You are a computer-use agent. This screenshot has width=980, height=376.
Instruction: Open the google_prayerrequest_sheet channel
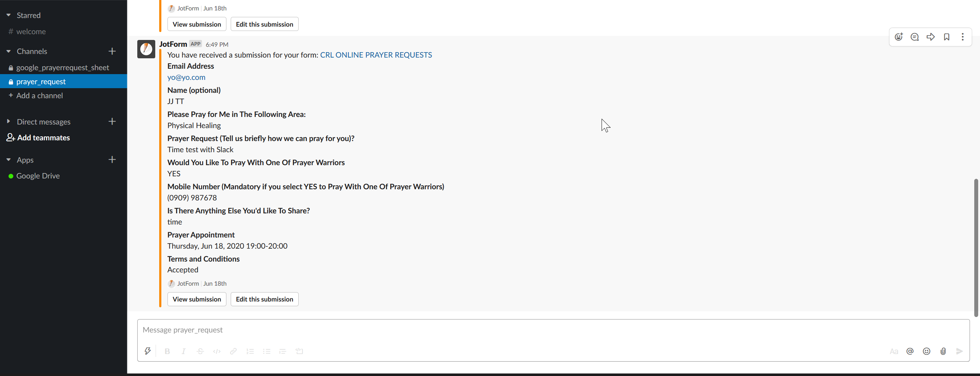click(x=64, y=67)
